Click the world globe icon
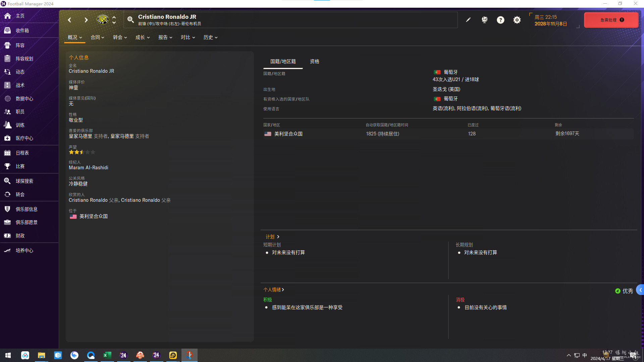 (x=484, y=20)
